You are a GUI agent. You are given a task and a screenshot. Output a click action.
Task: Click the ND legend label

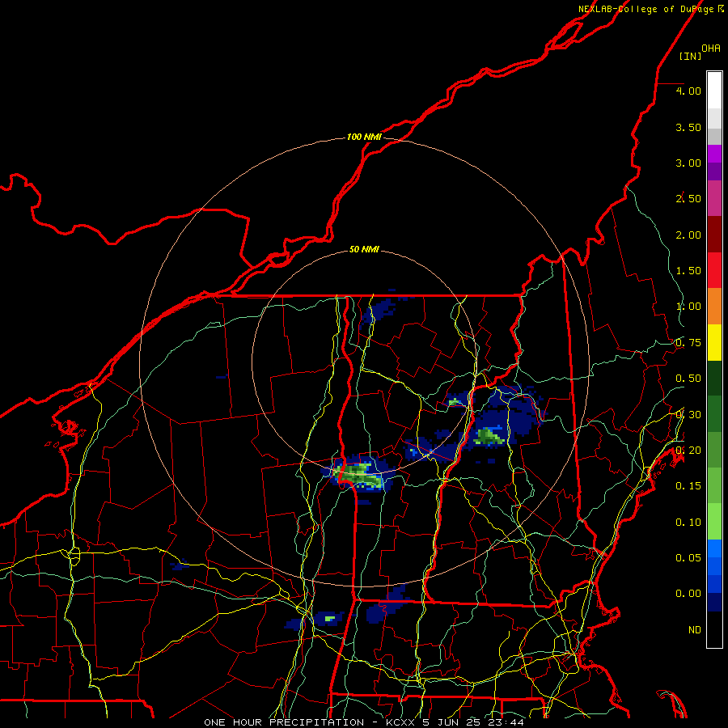[x=695, y=630]
